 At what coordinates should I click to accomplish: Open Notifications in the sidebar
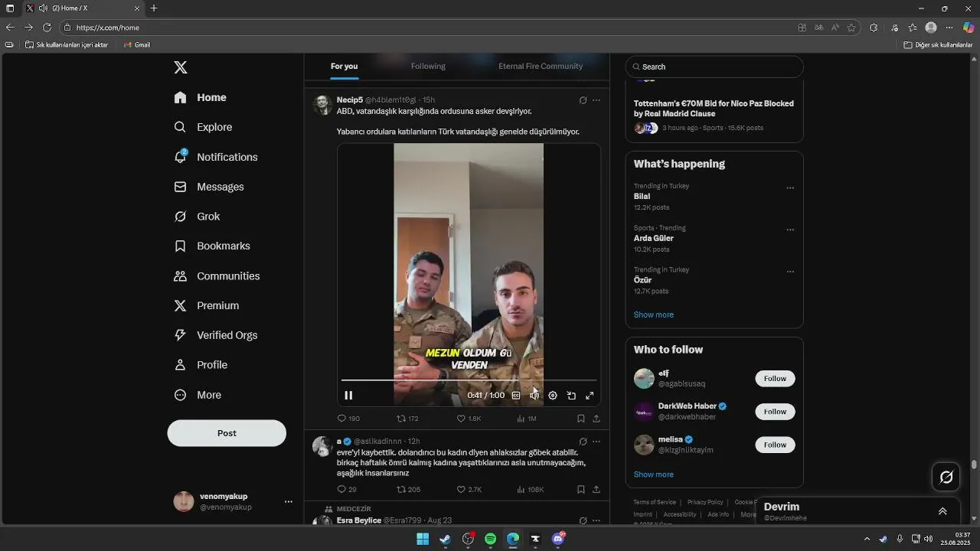tap(216, 157)
